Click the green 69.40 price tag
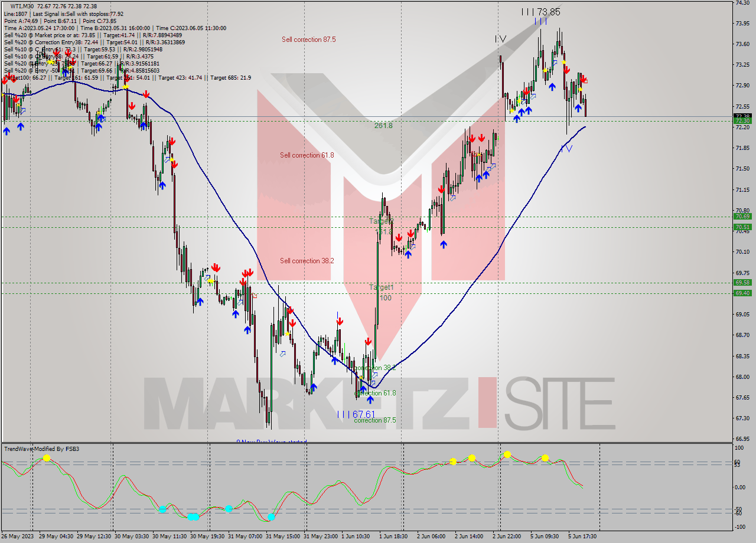This screenshot has width=756, height=543. [x=742, y=293]
